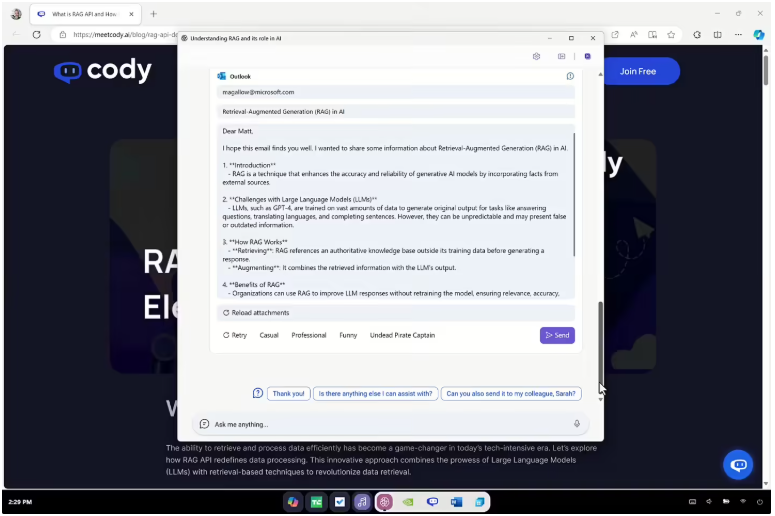Click the assistant chat vertical scrollbar
The height and width of the screenshot is (516, 775).
pyautogui.click(x=601, y=342)
